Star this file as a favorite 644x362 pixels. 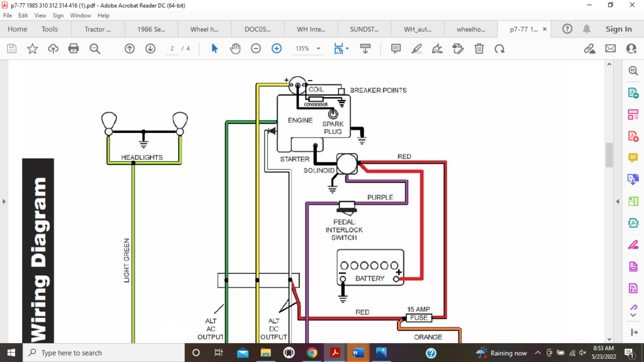32,48
